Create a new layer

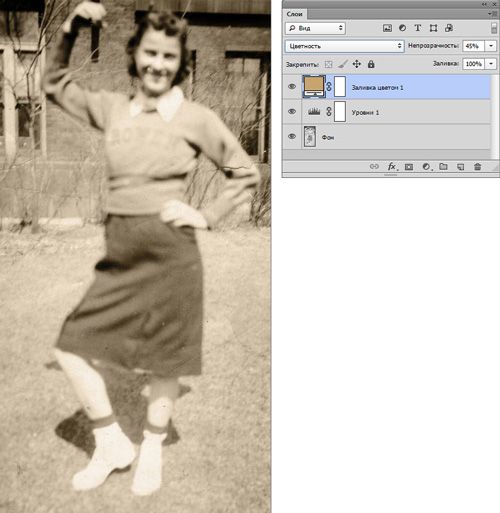[x=461, y=167]
